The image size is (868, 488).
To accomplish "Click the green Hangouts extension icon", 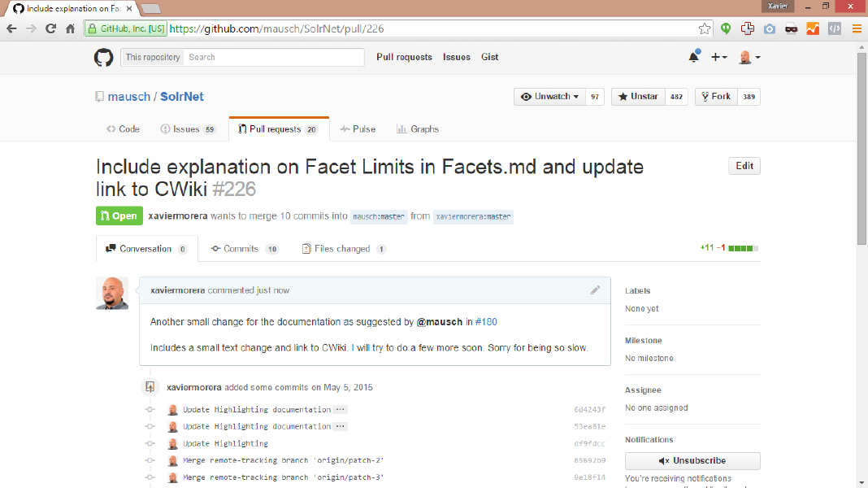I will coord(726,28).
